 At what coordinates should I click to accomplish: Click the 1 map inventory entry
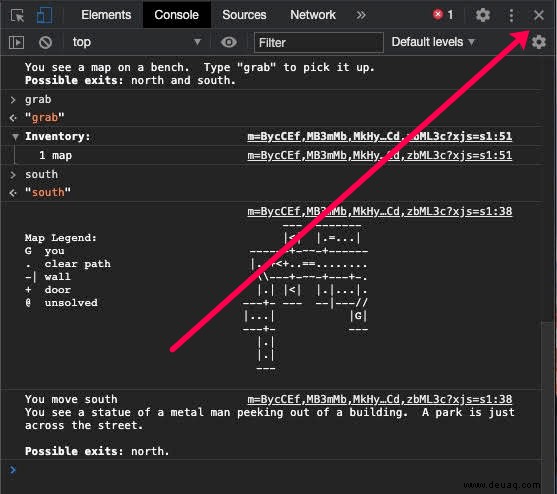[x=55, y=155]
